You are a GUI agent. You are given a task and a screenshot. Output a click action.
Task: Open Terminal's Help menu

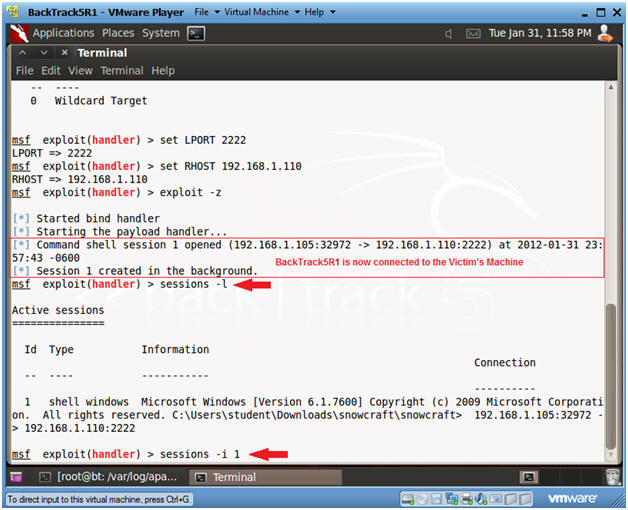pyautogui.click(x=163, y=71)
